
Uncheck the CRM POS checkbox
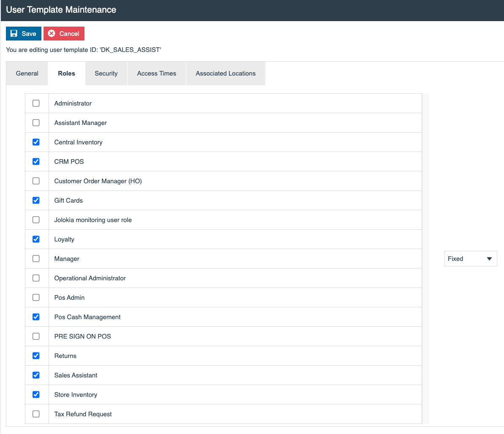click(36, 161)
